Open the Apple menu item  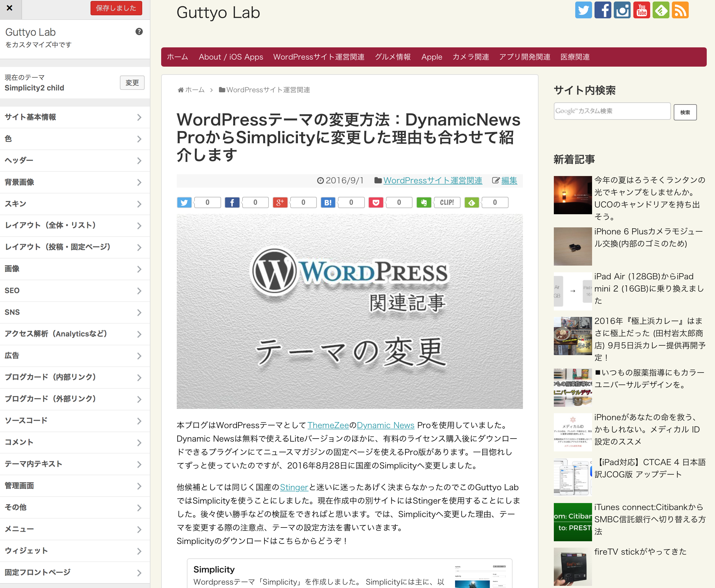click(432, 57)
